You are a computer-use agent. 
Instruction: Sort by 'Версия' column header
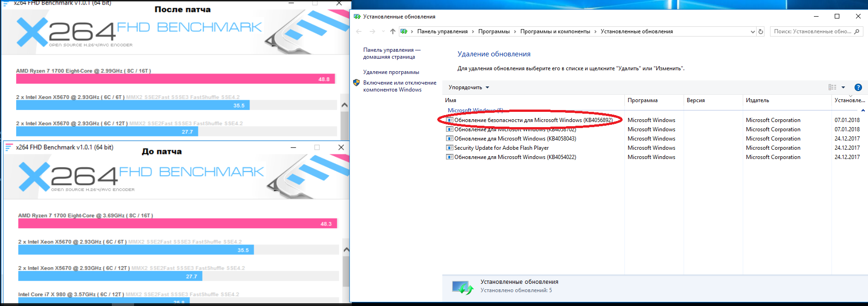tap(713, 100)
